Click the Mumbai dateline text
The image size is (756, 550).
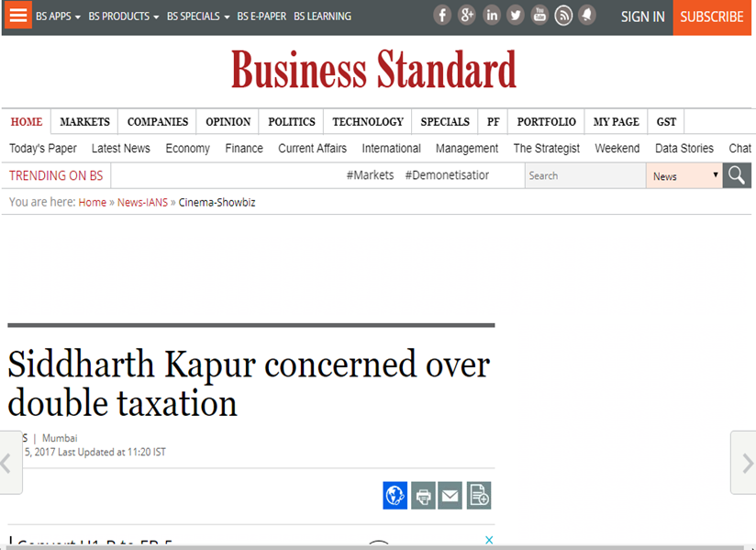click(60, 438)
